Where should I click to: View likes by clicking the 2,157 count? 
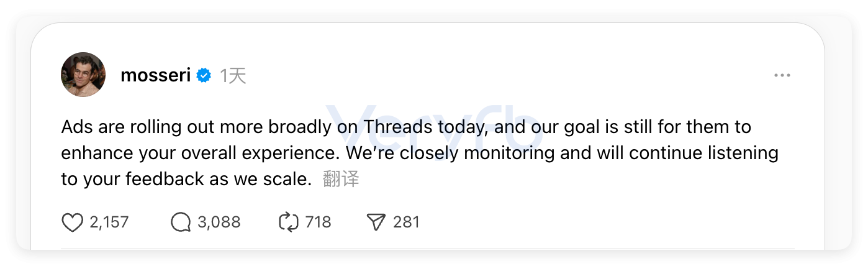click(109, 222)
